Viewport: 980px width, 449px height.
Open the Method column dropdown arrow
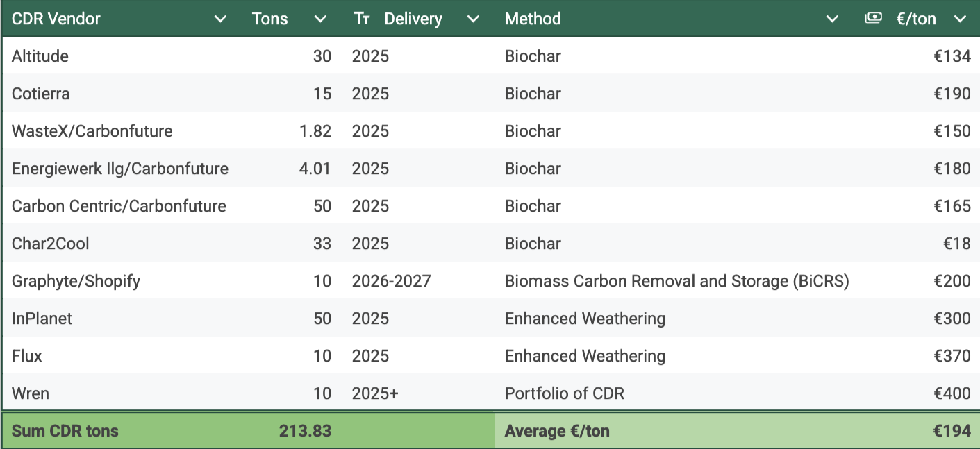point(832,19)
